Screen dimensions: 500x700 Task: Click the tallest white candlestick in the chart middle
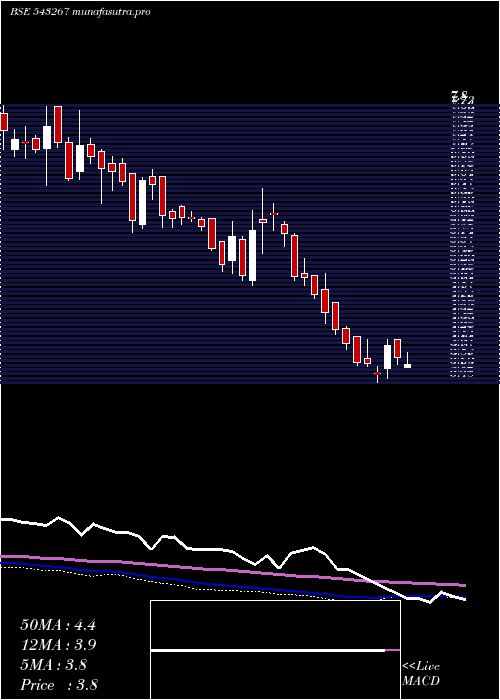click(253, 255)
